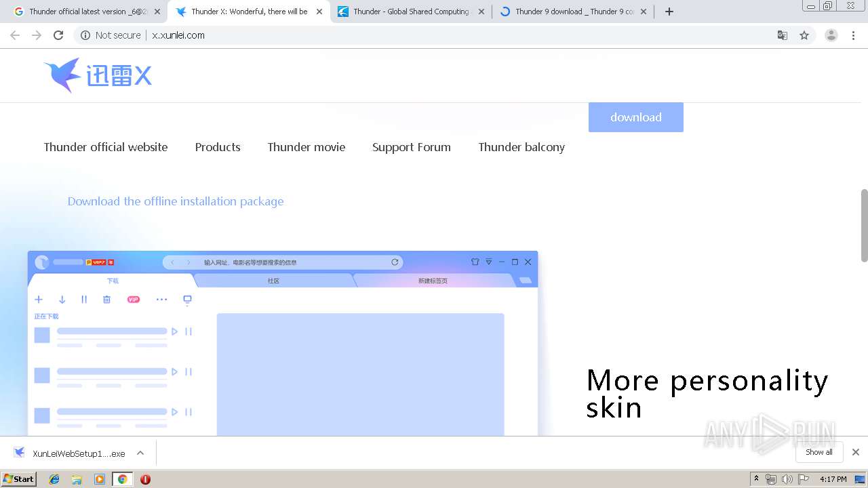Open the Thunder balcony link
The height and width of the screenshot is (488, 868).
pyautogui.click(x=521, y=147)
